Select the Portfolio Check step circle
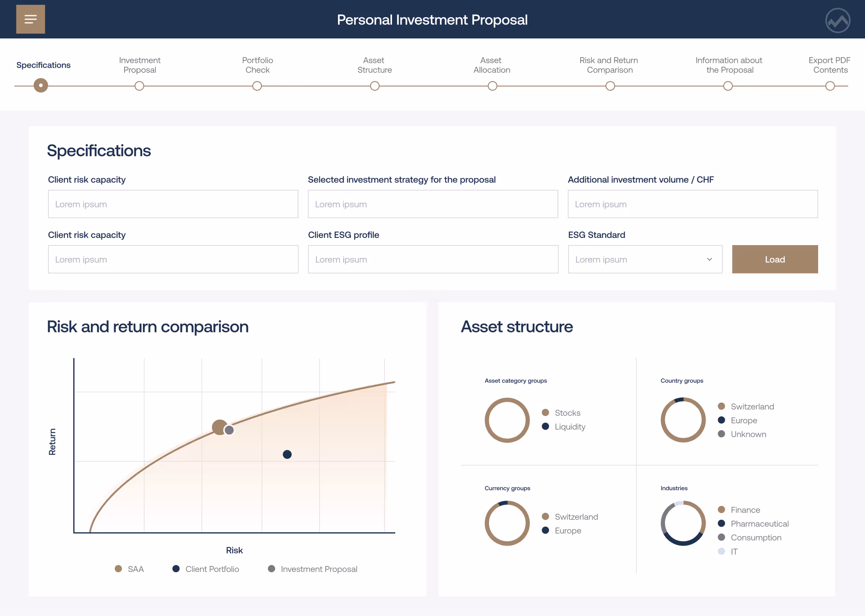Image resolution: width=865 pixels, height=616 pixels. click(257, 86)
